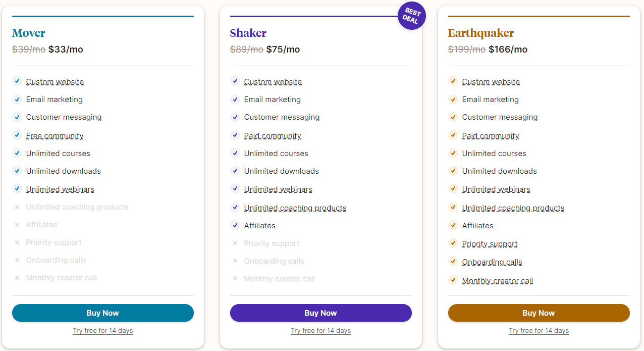This screenshot has height=351, width=644.
Task: Click the X icon beside Mover's Monthly creator call
Action: [17, 278]
